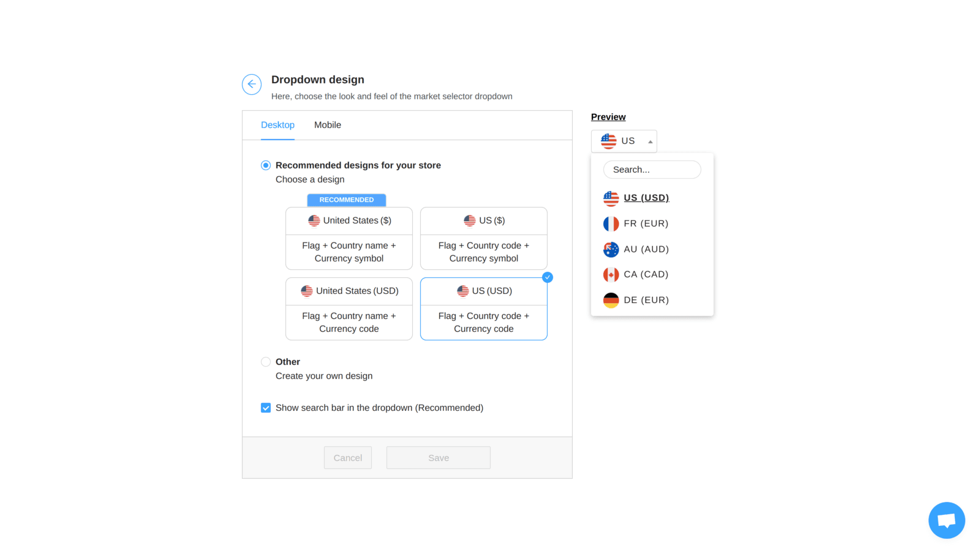Open the chat bubble in the bottom corner
This screenshot has height=551, width=980.
(946, 520)
